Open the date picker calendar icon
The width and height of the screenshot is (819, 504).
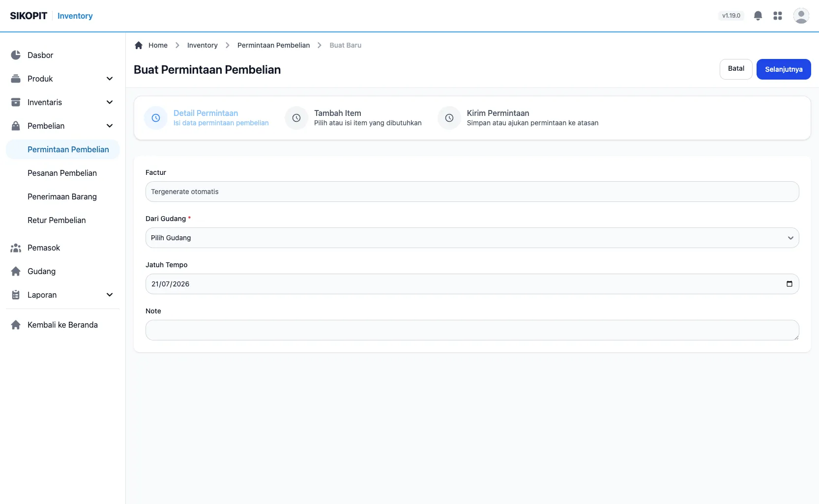789,284
